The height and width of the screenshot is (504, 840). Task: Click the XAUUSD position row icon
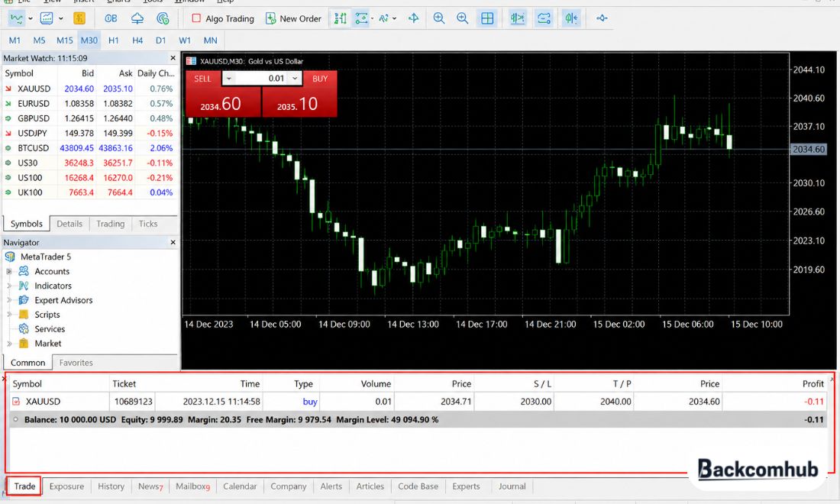[x=16, y=401]
